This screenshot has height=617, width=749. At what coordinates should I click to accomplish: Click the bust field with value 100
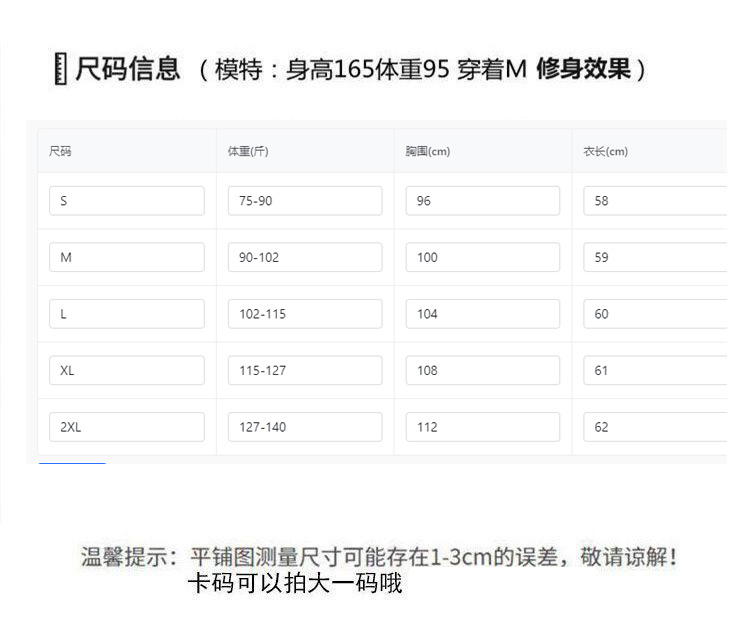(x=482, y=257)
